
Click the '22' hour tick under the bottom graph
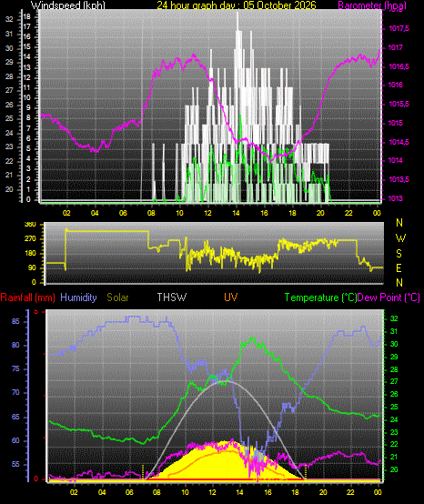click(350, 492)
